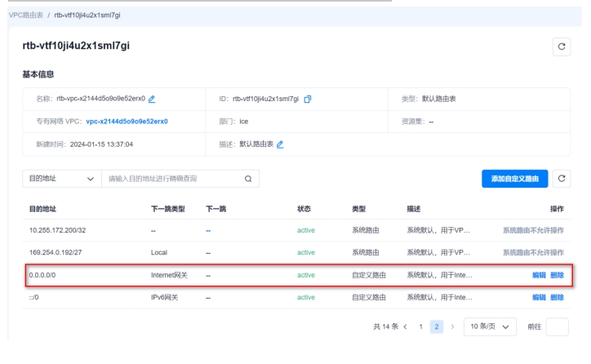Select page 1 in pagination
Viewport: 591px width, 364px height.
point(420,326)
